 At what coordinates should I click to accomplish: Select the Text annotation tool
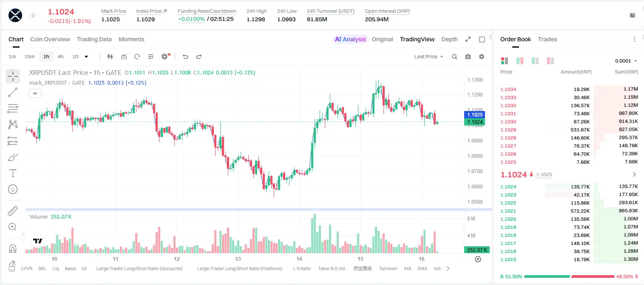point(13,173)
